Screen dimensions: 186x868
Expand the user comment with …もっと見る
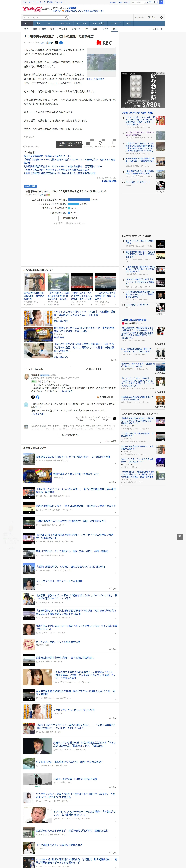37,413
